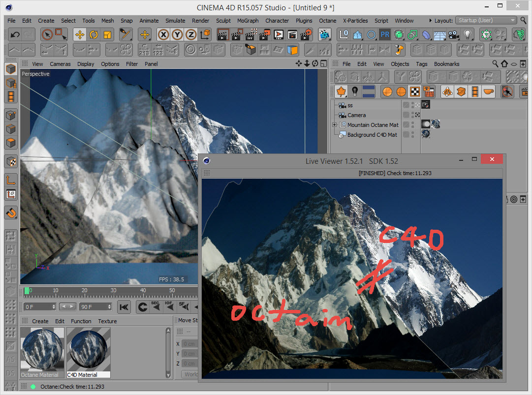Viewport: 532px width, 395px height.
Task: Click the 90 F end frame field
Action: (x=95, y=307)
